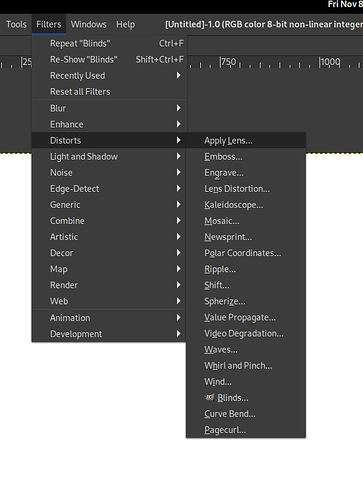This screenshot has height=499, width=363.
Task: Expand the Edge-Detect submenu
Action: point(109,189)
